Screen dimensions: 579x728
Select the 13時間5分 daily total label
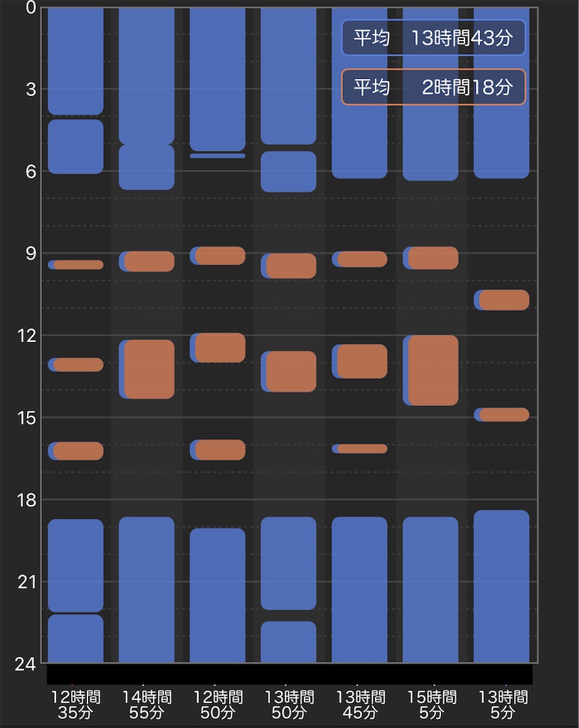502,704
